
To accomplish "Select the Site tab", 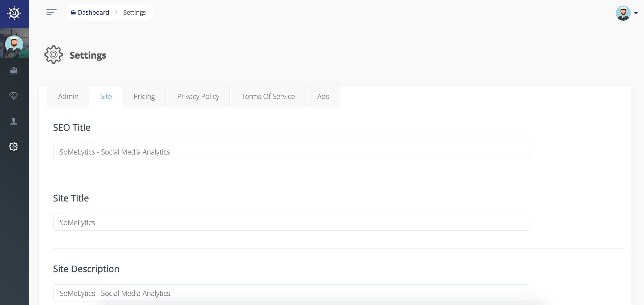I will pyautogui.click(x=106, y=96).
